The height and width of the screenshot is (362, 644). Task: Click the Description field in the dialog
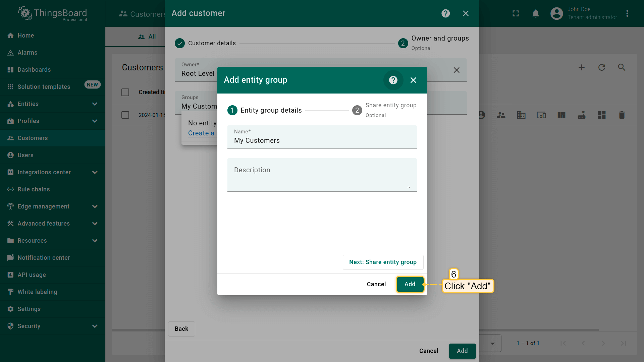[x=322, y=174]
